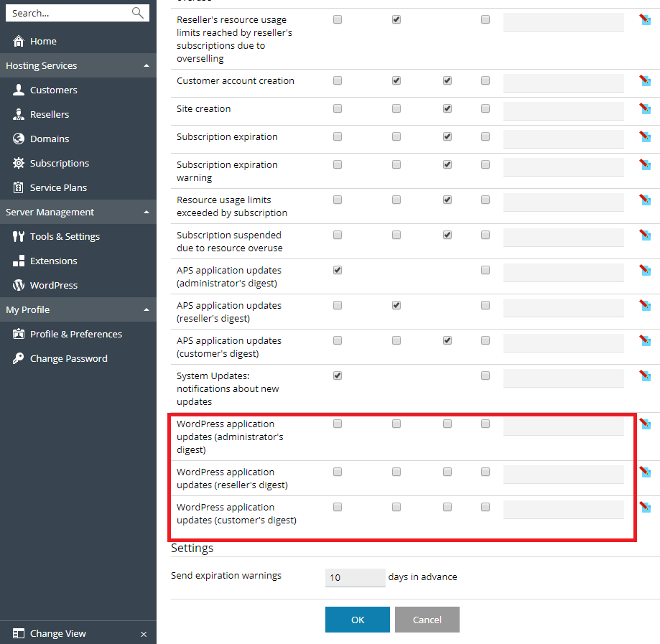Collapse the Hosting Services section

pos(147,65)
